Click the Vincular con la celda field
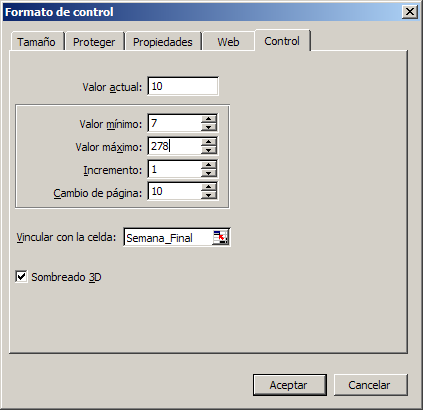 (169, 238)
